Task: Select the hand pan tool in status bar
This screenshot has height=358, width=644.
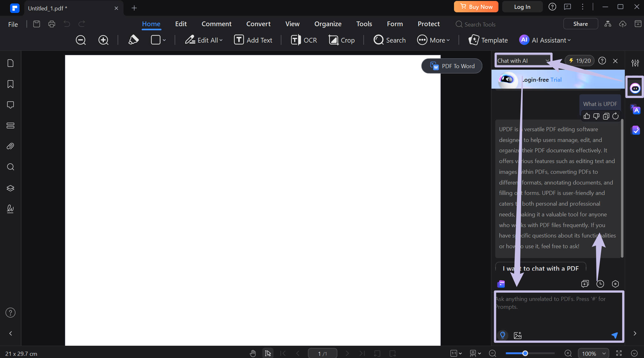Action: (253, 353)
